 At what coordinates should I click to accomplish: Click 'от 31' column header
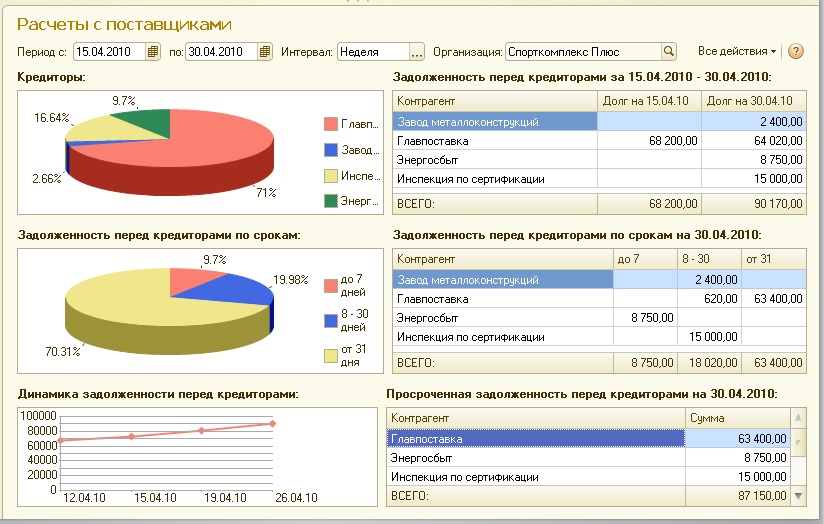click(x=774, y=259)
